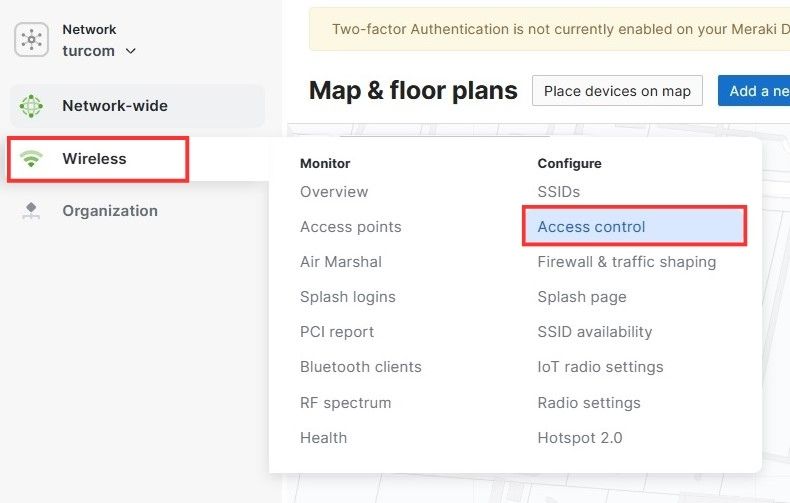
Task: Select SSID availability option
Action: [594, 332]
